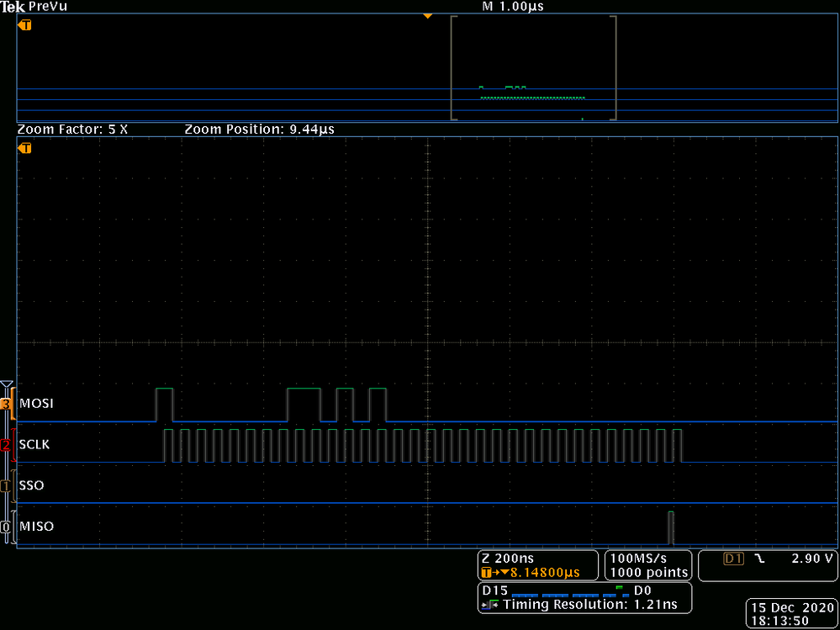
Task: Select the Z 200ns zoom scale readout
Action: pos(509,557)
